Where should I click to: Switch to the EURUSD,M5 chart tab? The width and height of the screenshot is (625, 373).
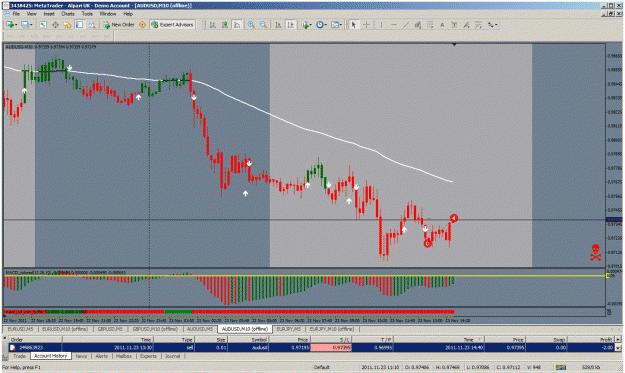[20, 329]
